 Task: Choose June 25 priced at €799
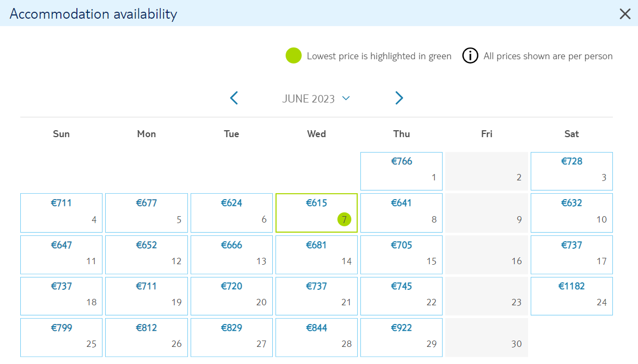click(61, 337)
